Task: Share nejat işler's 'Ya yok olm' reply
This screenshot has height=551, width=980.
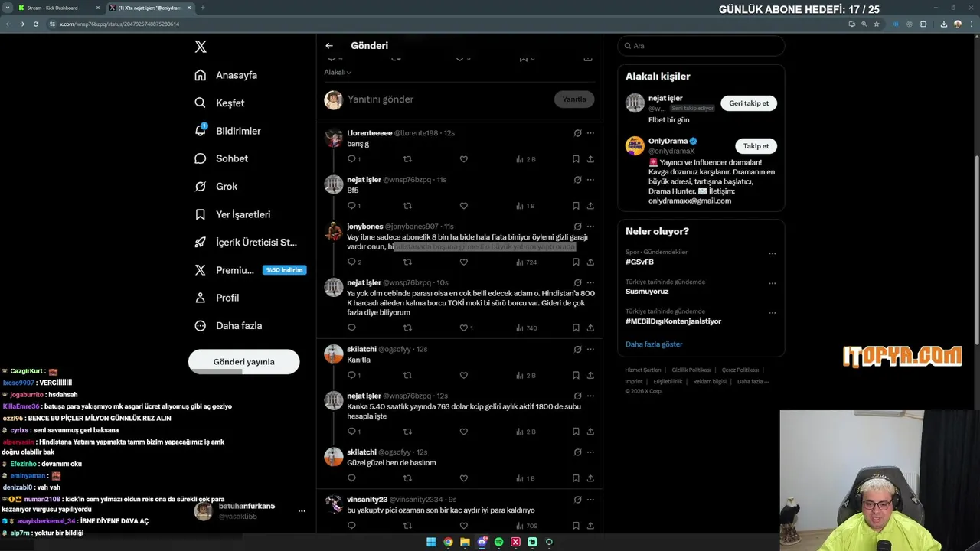Action: click(x=590, y=328)
